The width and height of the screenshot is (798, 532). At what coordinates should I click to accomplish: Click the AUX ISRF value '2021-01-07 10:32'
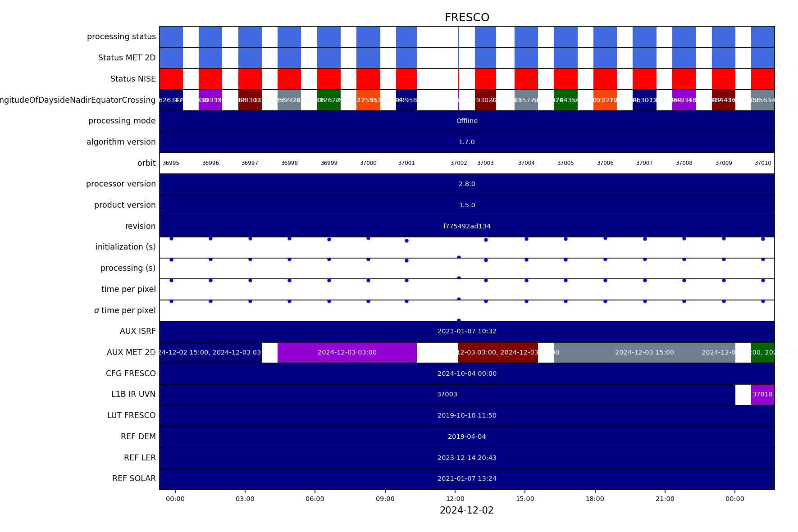tap(467, 331)
